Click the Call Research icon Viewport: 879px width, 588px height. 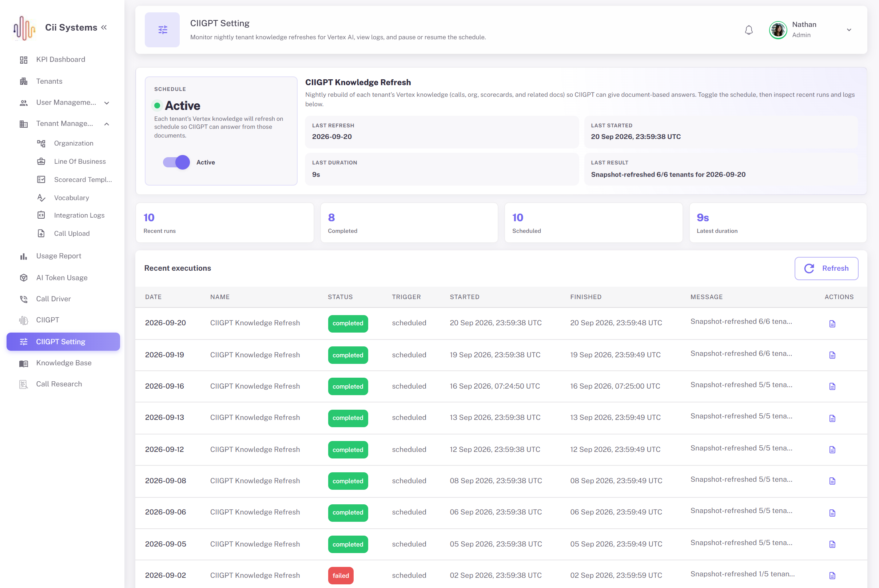pos(24,384)
